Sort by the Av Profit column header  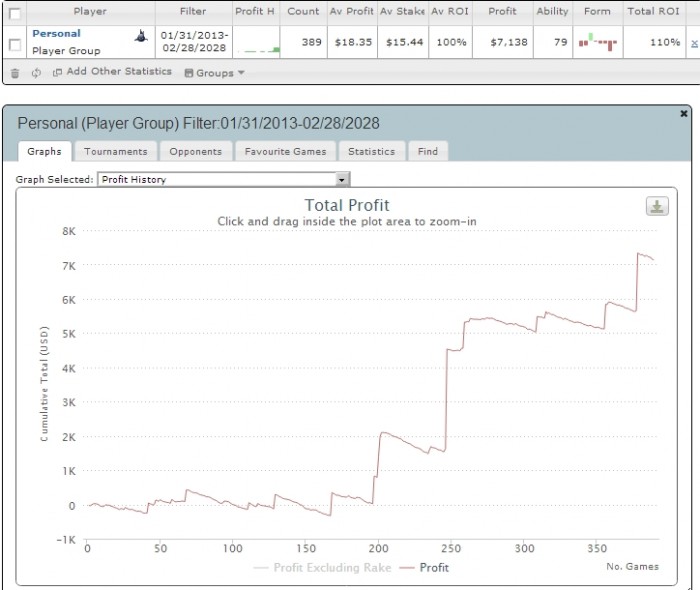(352, 12)
